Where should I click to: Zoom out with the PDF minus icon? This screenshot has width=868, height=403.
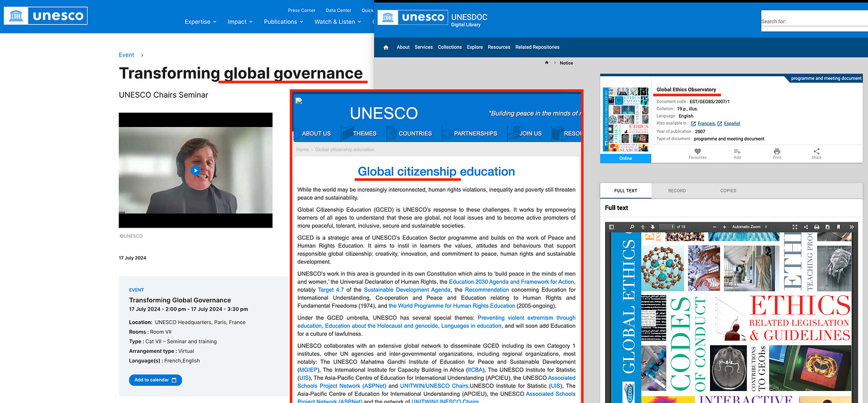pos(714,227)
